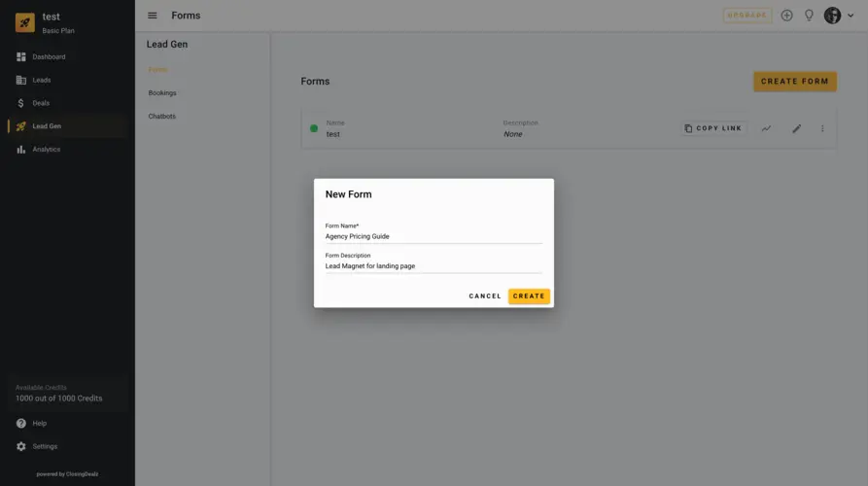Image resolution: width=868 pixels, height=486 pixels.
Task: Click the UPGRADE button
Action: point(747,16)
